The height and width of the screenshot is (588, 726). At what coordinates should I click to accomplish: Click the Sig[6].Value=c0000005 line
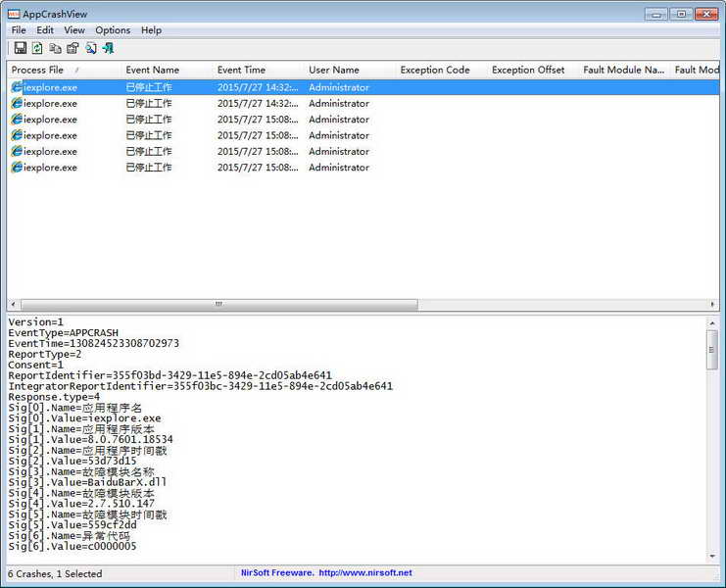click(73, 546)
